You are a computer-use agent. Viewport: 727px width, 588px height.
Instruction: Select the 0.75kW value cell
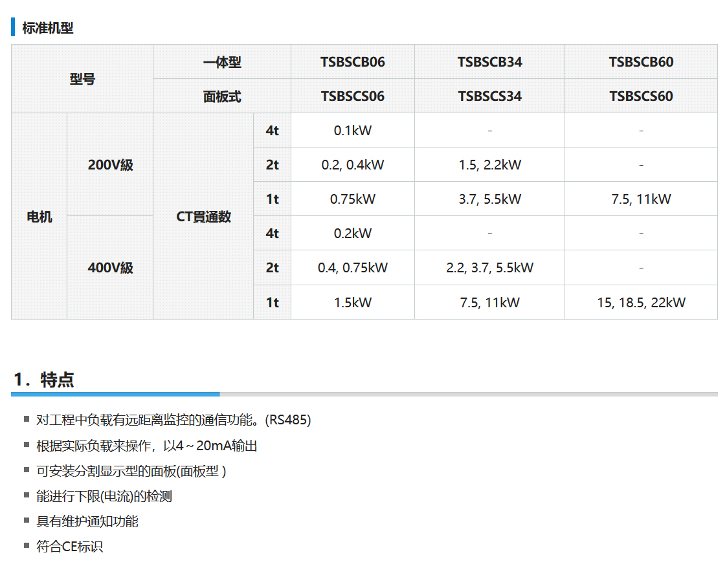coord(353,199)
